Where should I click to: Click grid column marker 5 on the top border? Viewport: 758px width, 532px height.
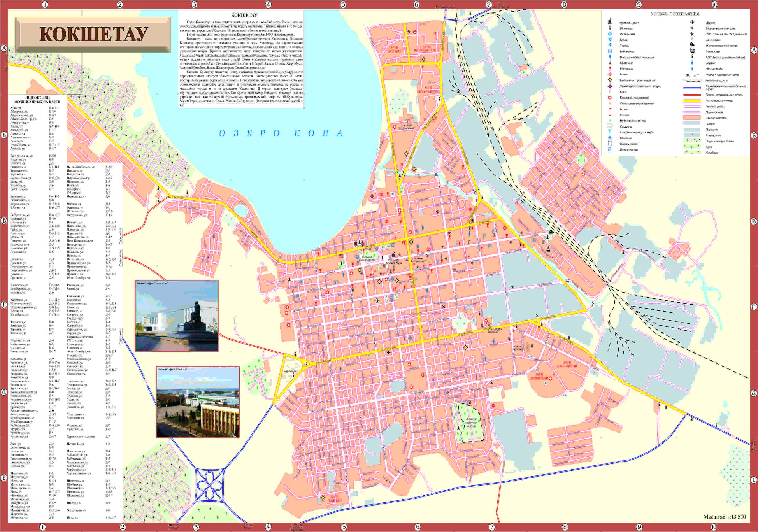(343, 4)
